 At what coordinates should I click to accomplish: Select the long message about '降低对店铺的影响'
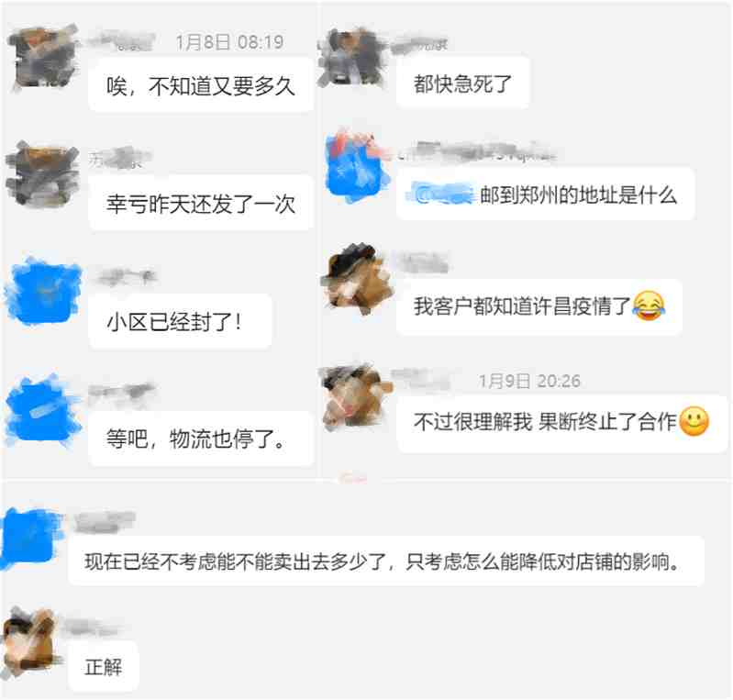tap(386, 561)
